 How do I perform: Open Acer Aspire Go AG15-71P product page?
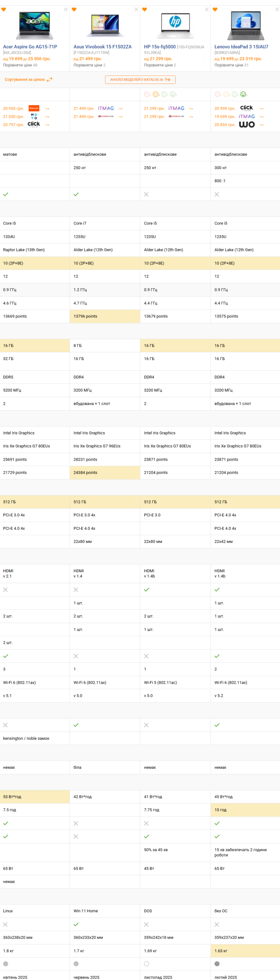30,47
